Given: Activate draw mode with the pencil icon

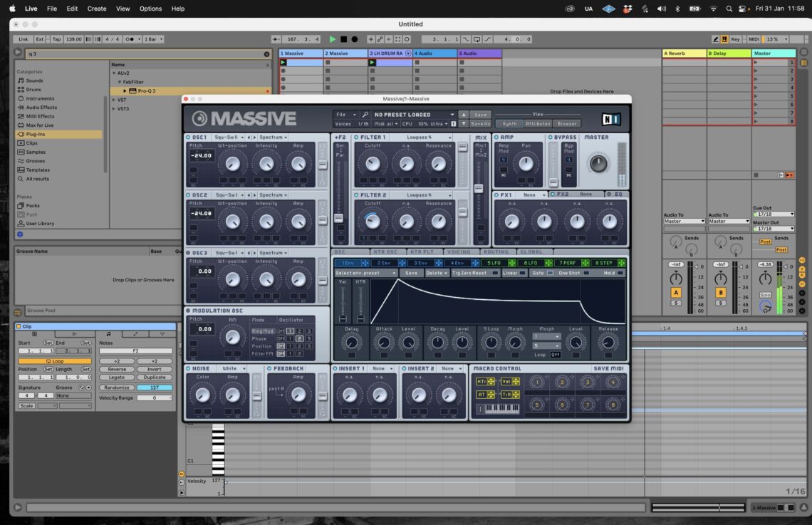Looking at the screenshot, I should tap(715, 39).
